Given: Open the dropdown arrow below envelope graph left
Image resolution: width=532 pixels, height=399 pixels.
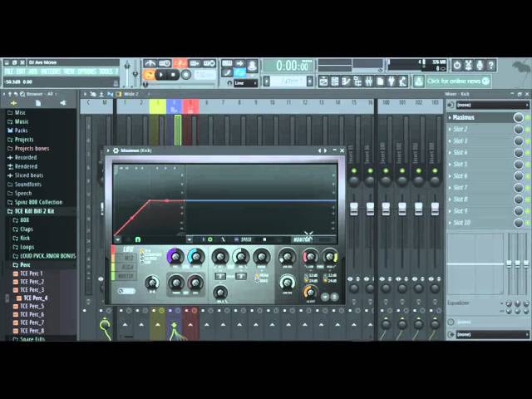Looking at the screenshot, I should click(117, 240).
